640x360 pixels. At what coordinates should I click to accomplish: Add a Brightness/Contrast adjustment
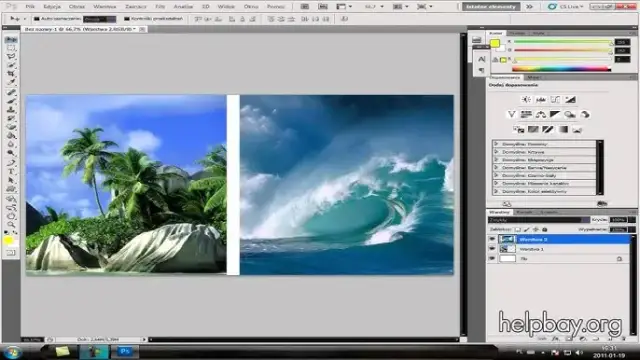pos(526,99)
